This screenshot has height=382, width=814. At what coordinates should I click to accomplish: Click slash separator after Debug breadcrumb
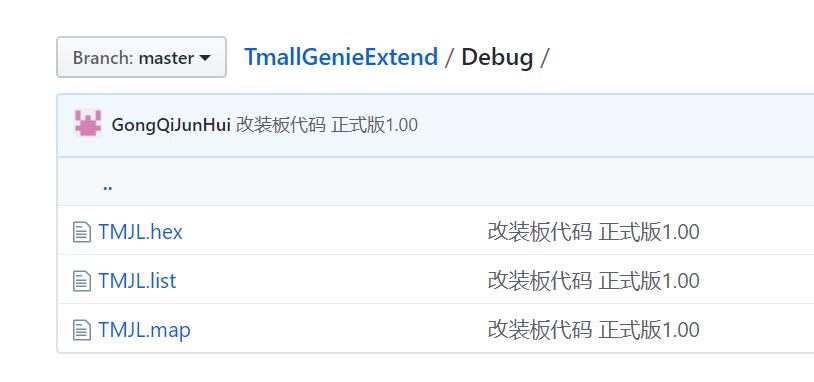[544, 58]
